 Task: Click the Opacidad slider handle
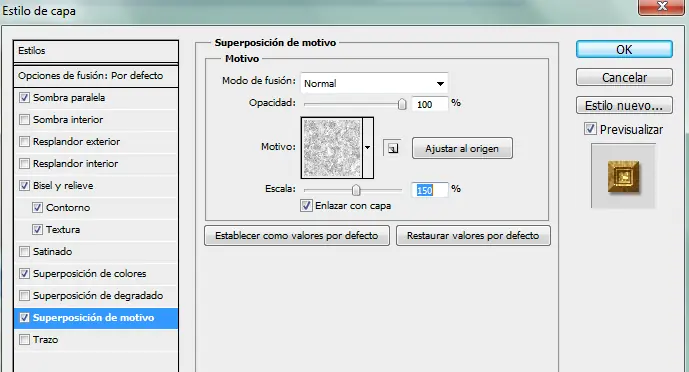pyautogui.click(x=402, y=104)
